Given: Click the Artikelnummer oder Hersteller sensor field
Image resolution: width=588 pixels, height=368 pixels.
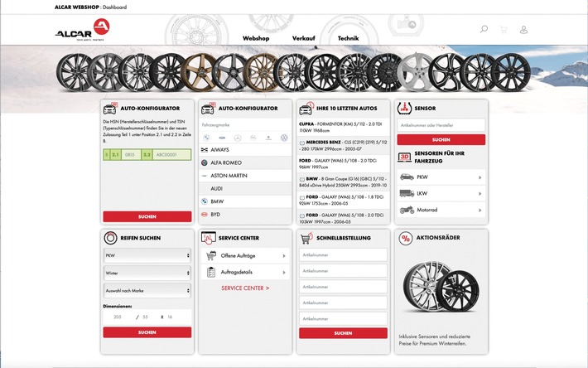Looking at the screenshot, I should (x=441, y=125).
